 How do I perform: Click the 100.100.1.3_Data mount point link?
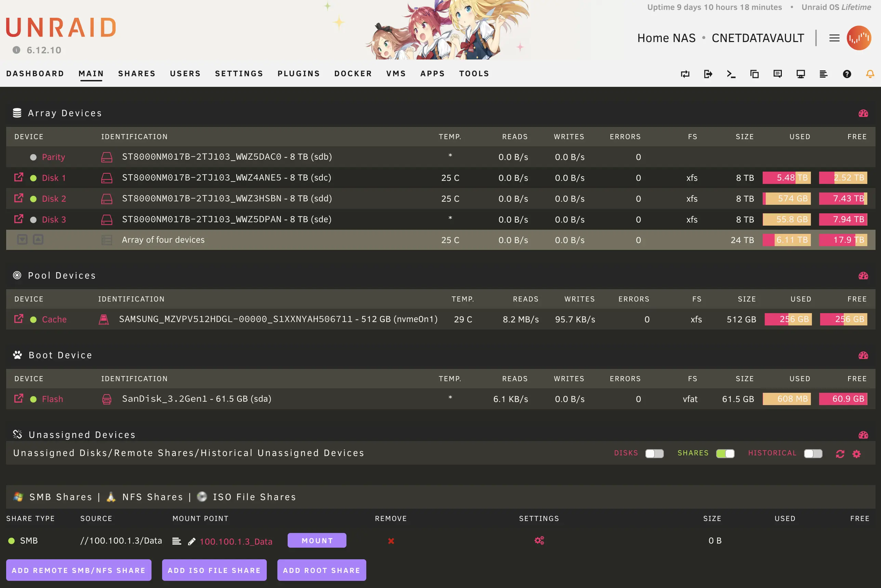[236, 542]
